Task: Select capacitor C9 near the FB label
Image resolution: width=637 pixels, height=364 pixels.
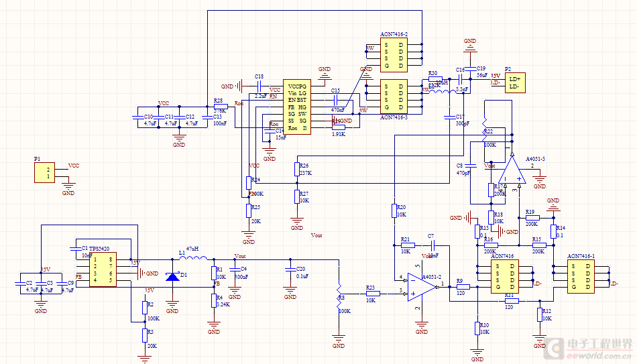Action: [x=62, y=283]
